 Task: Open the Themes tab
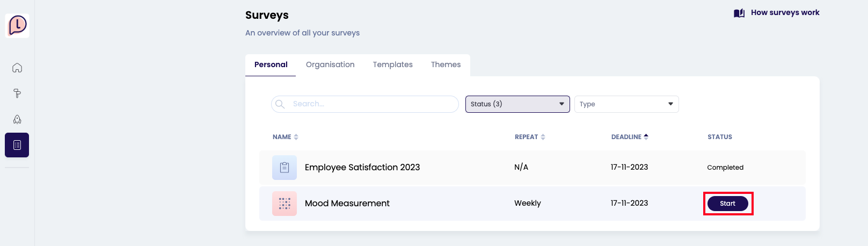click(446, 64)
